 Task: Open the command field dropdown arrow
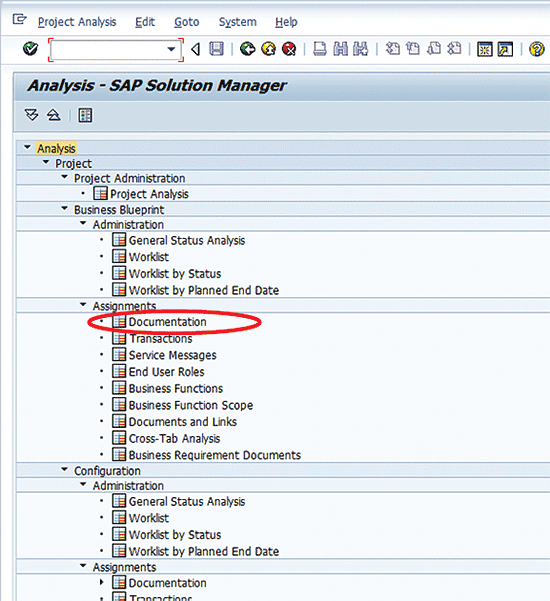point(171,49)
